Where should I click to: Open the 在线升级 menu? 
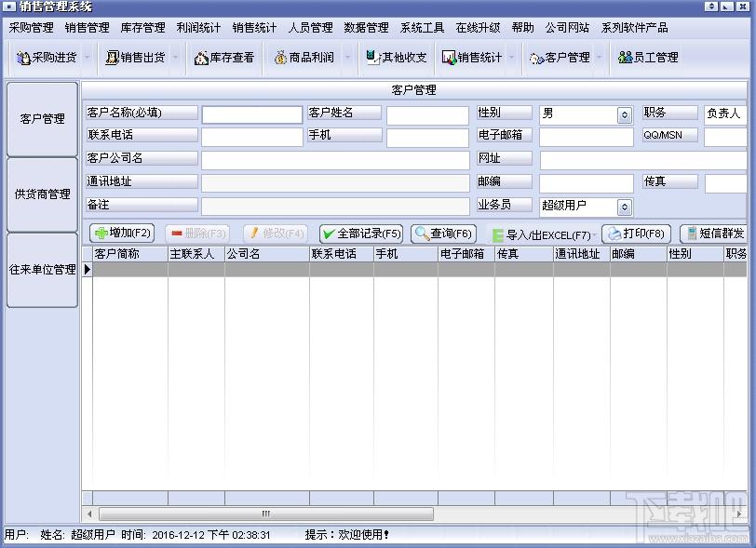click(479, 28)
